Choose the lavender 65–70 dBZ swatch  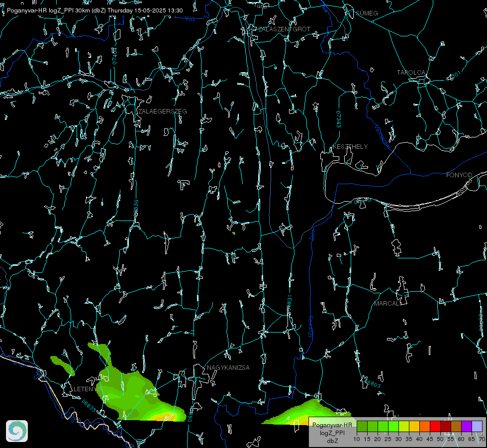coord(477,426)
